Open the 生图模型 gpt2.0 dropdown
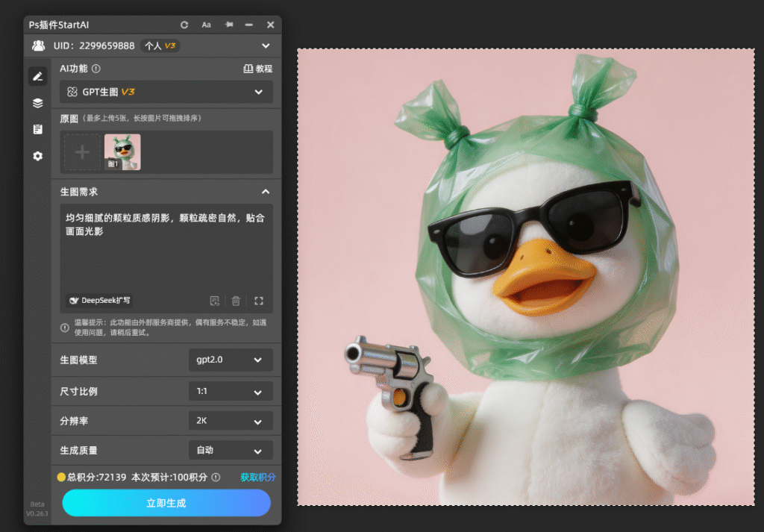The image size is (764, 532). point(231,360)
